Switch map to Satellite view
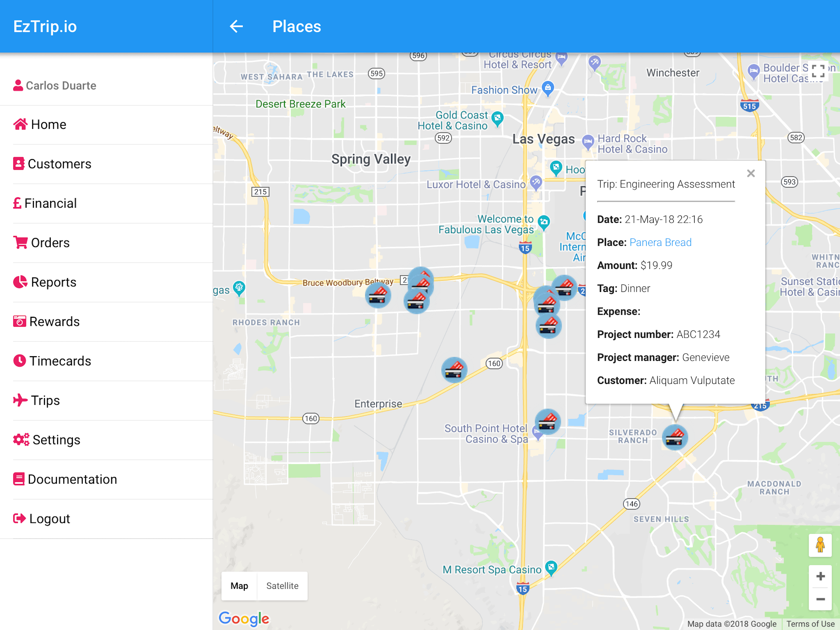 pos(282,586)
